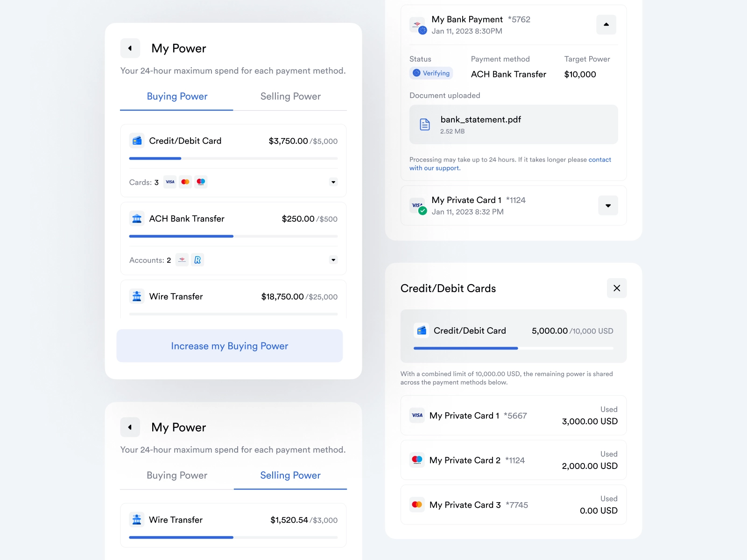This screenshot has width=747, height=560.
Task: Click the ACH Bank Transfer payment method value
Action: click(508, 74)
